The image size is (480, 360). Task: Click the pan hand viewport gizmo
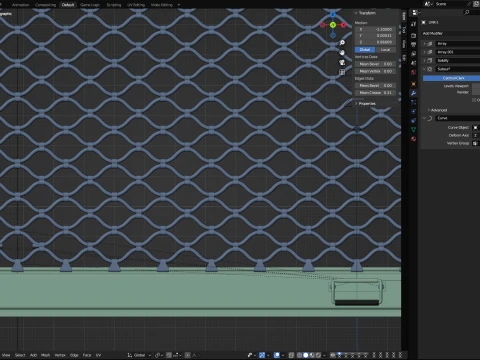(342, 53)
